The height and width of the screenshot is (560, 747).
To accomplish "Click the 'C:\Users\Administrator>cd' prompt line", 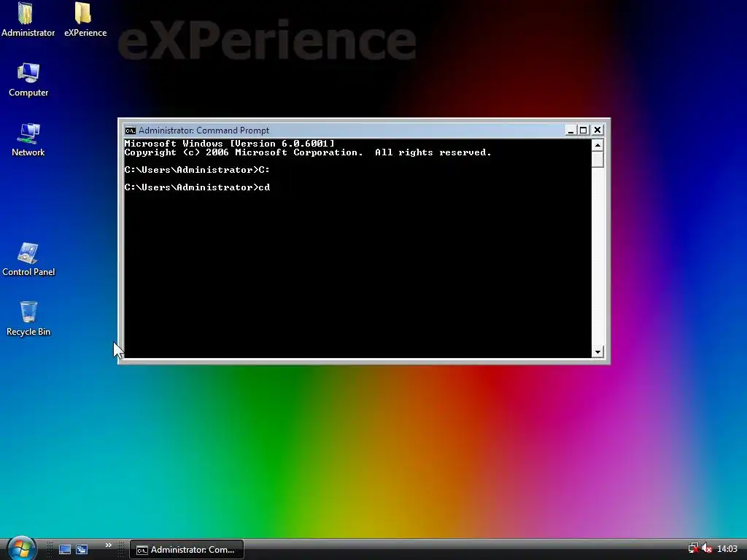I will 197,187.
